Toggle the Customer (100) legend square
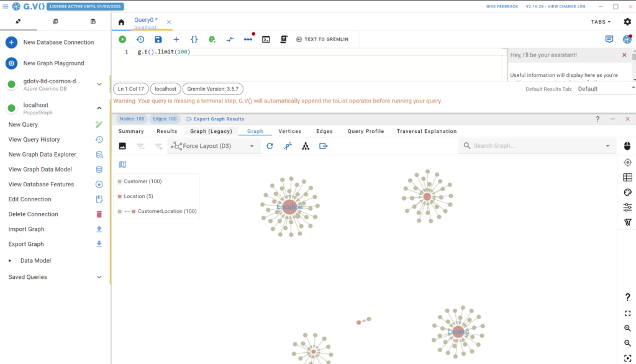Viewport: 636px width, 364px height. click(120, 181)
